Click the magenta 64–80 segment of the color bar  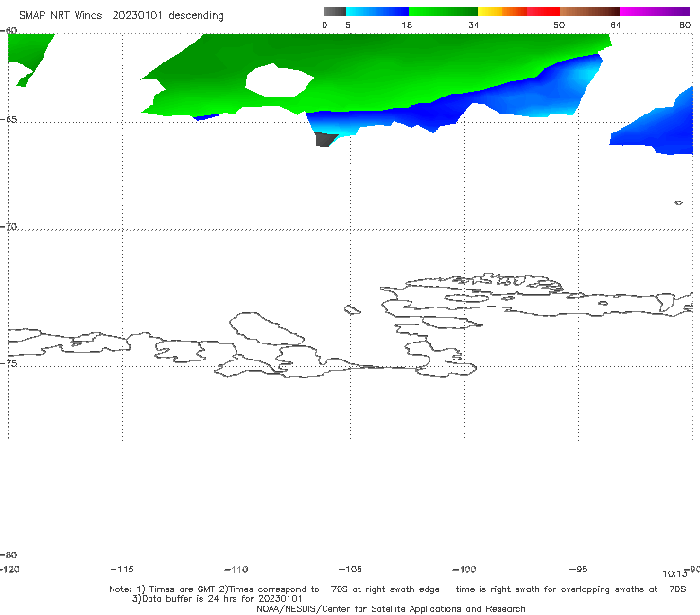click(655, 11)
